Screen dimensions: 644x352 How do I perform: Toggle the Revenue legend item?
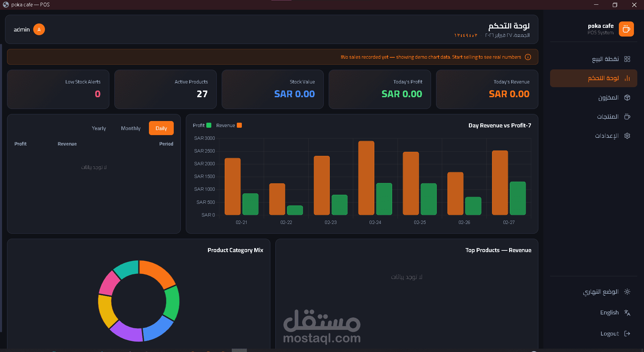229,125
